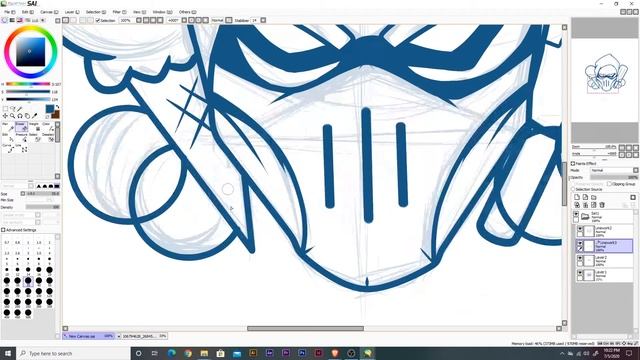Image resolution: width=640 pixels, height=360 pixels.
Task: Click the undo button in toolbar
Action: pyautogui.click(x=66, y=20)
